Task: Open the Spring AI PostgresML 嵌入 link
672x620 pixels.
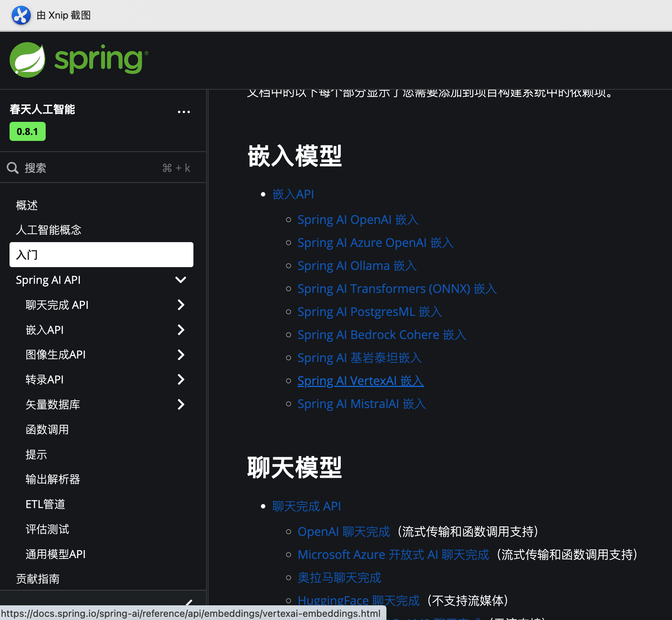Action: tap(370, 312)
